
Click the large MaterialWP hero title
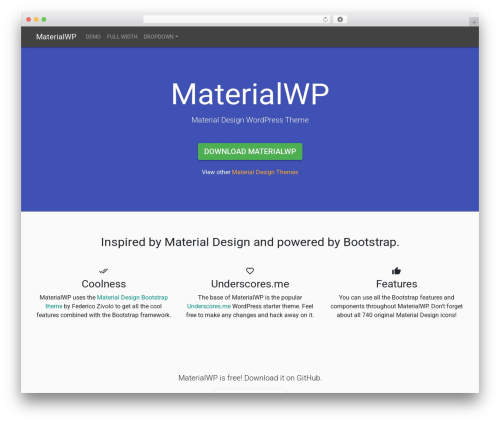click(250, 94)
